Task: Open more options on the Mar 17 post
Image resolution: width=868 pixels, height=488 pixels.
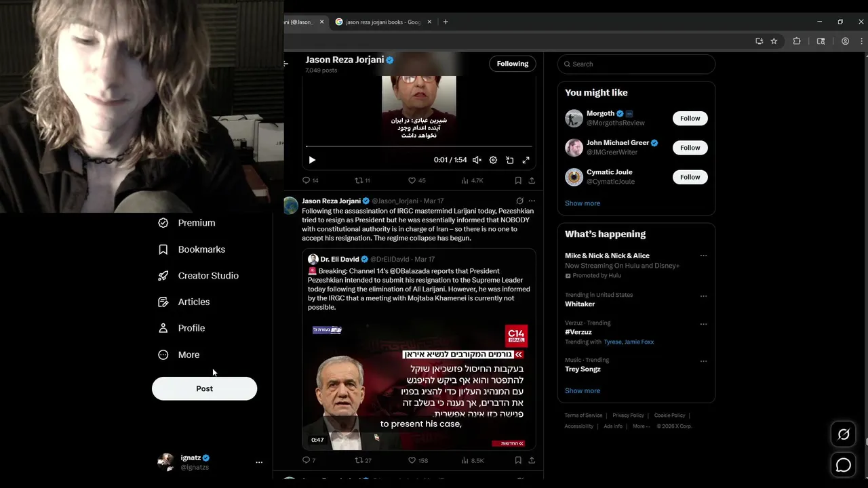Action: tap(532, 201)
